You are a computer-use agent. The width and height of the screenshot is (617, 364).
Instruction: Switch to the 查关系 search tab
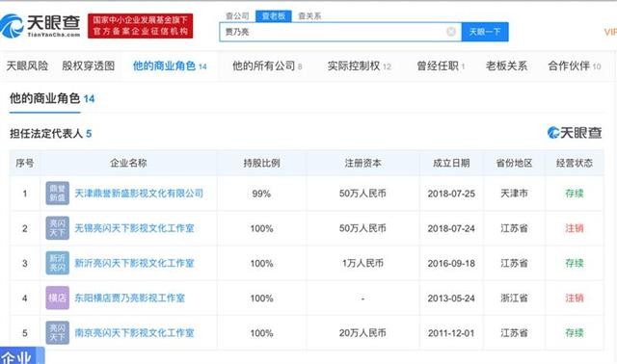click(x=309, y=16)
